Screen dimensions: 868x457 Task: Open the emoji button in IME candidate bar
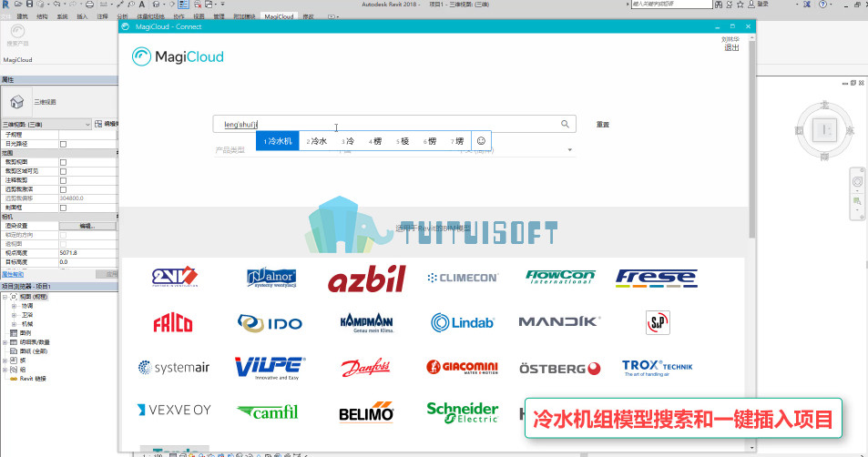(481, 141)
